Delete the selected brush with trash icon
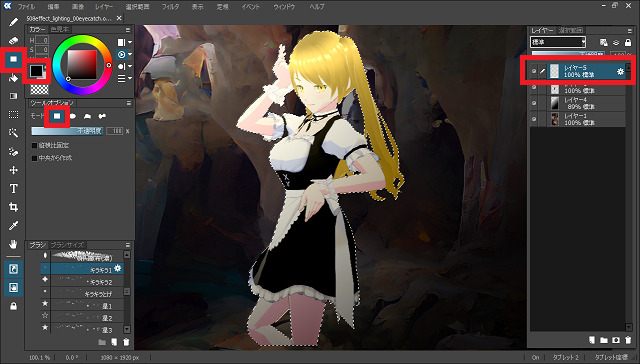The height and width of the screenshot is (364, 640). (126, 342)
